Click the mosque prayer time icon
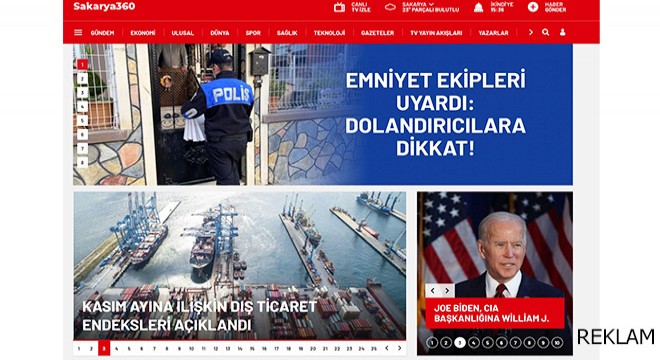The height and width of the screenshot is (360, 660). (x=479, y=7)
